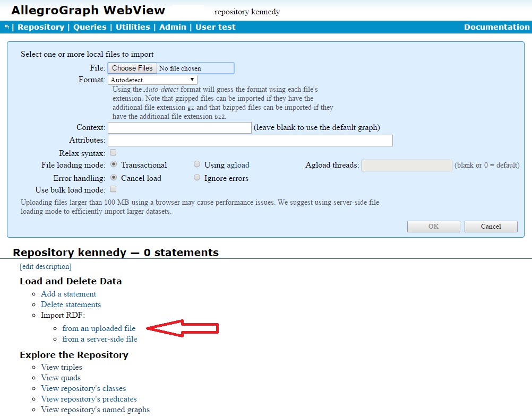Viewport: 532px width, 418px height.
Task: Select Transactional file loading mode
Action: click(114, 165)
